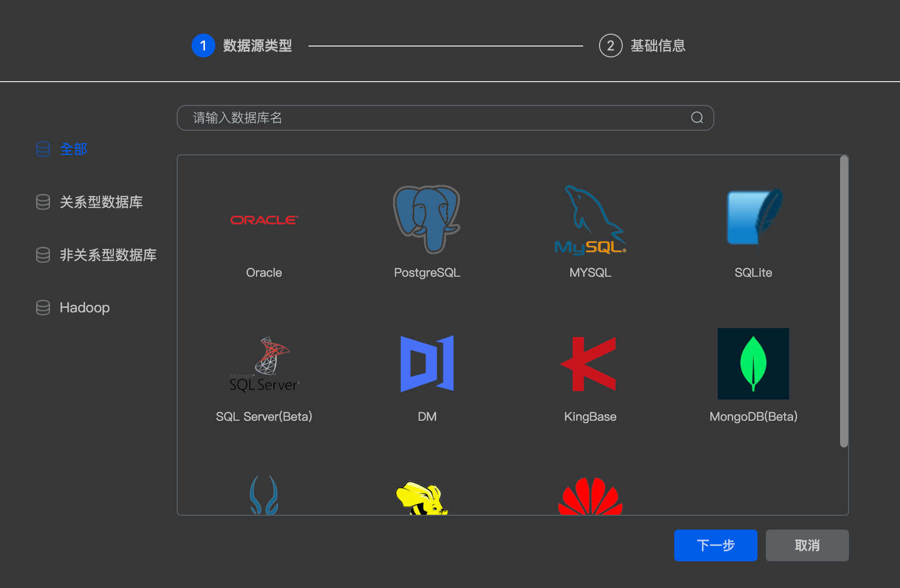Click the search magnifier icon
Screen dimensions: 900x588
697,117
